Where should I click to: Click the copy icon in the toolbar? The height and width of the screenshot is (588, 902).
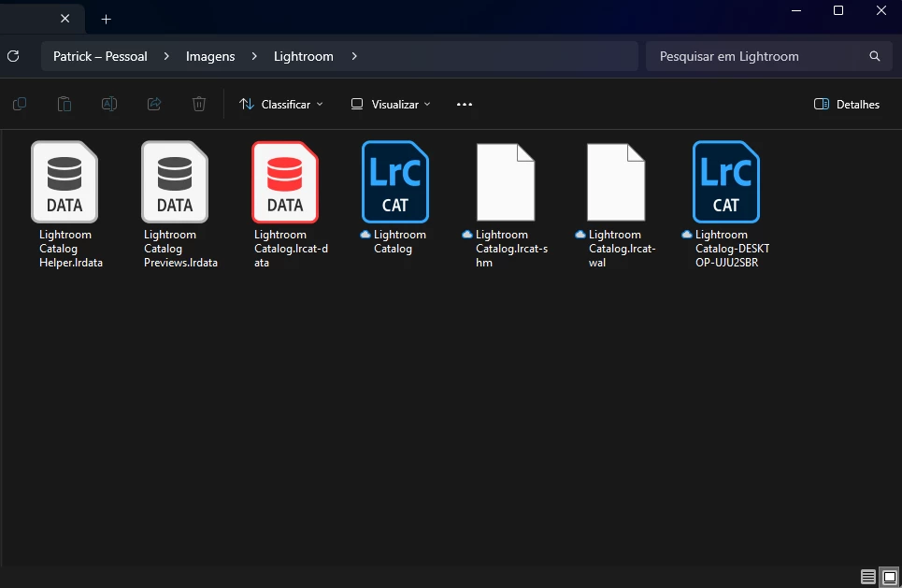point(20,104)
